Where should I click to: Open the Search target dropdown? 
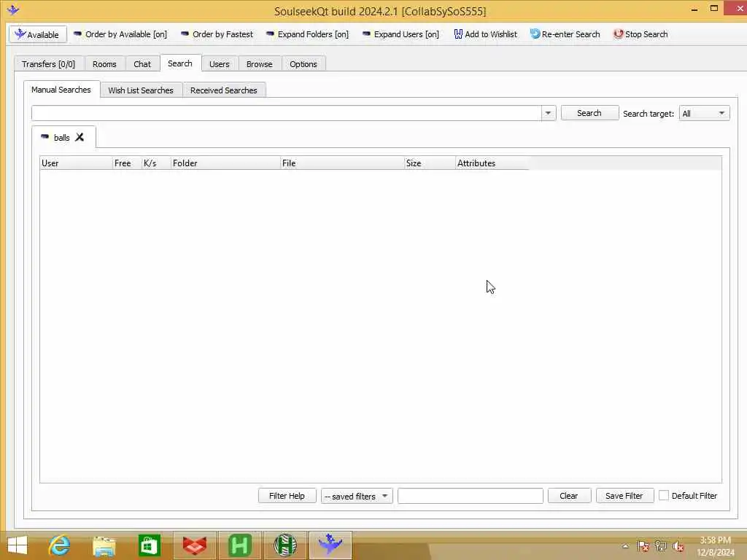point(704,113)
